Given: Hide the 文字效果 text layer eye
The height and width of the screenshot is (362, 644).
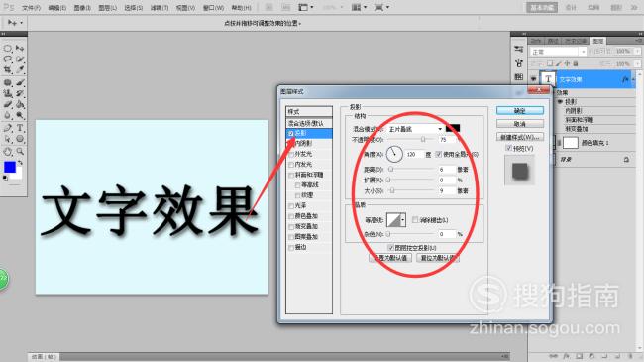Looking at the screenshot, I should click(x=533, y=79).
